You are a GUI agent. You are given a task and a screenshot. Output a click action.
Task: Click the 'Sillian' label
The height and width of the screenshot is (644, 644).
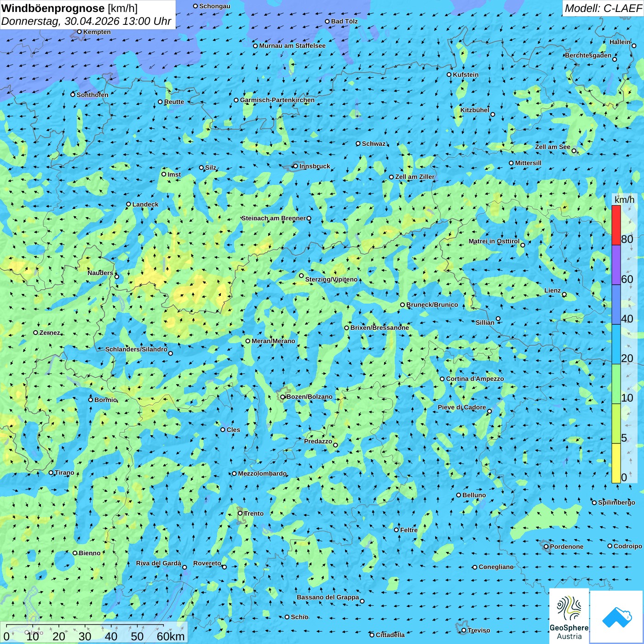click(485, 322)
